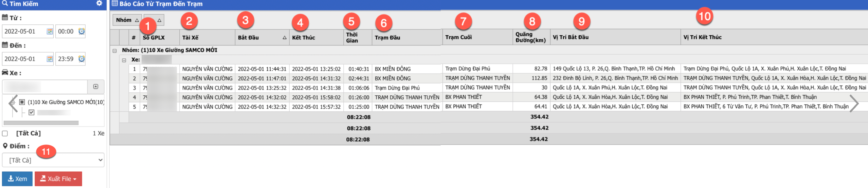Collapse the SAMCO MỚI(10) tree node
The image size is (868, 188).
pos(13,102)
